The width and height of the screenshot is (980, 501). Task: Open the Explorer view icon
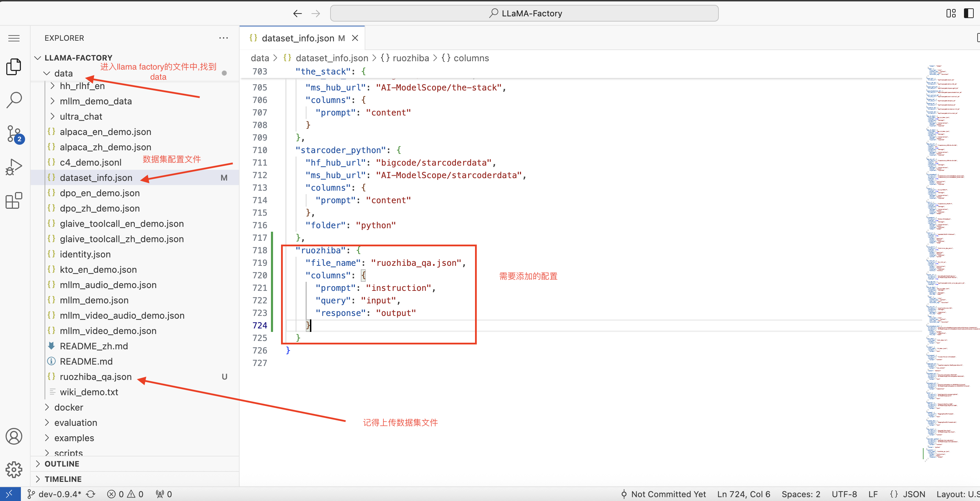[x=14, y=66]
